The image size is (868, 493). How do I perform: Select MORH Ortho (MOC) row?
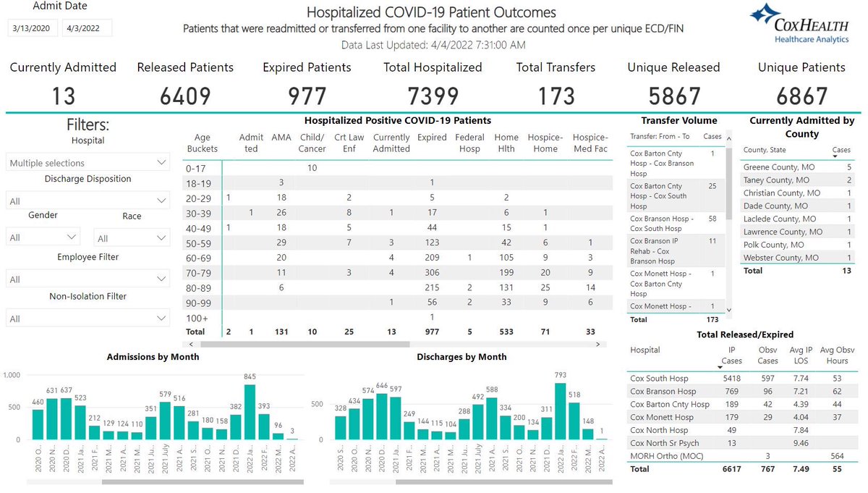[x=742, y=455]
